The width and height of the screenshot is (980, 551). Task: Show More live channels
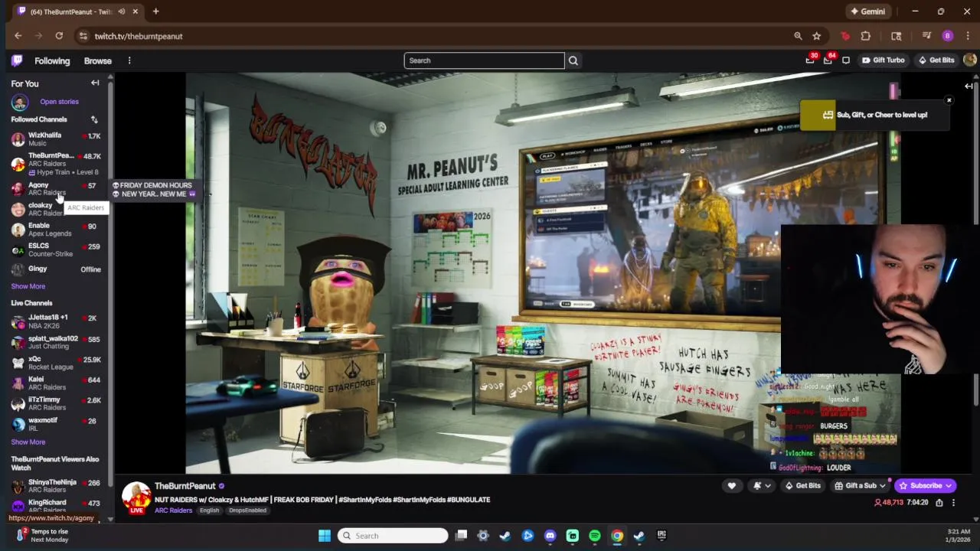coord(28,442)
